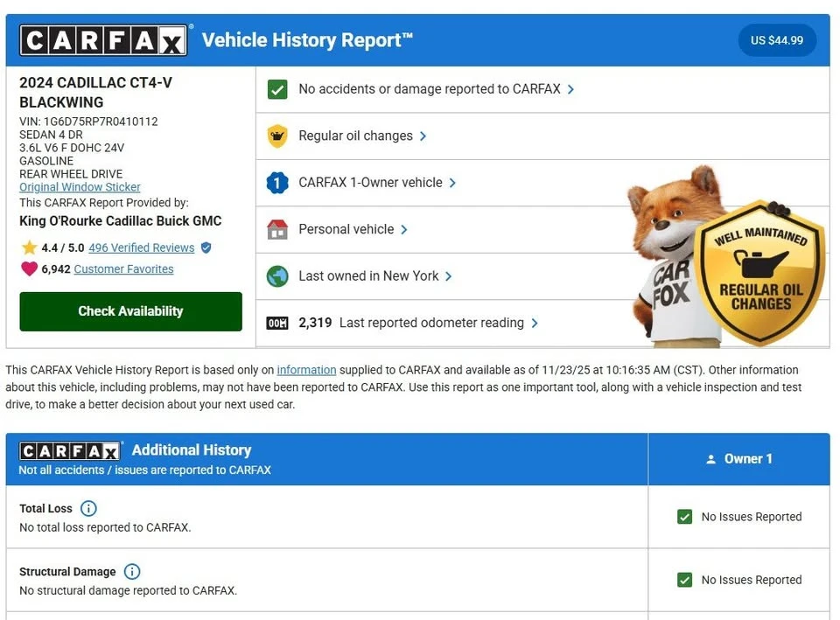Click the blue 1-Owner badge icon
The image size is (840, 620).
click(x=277, y=183)
